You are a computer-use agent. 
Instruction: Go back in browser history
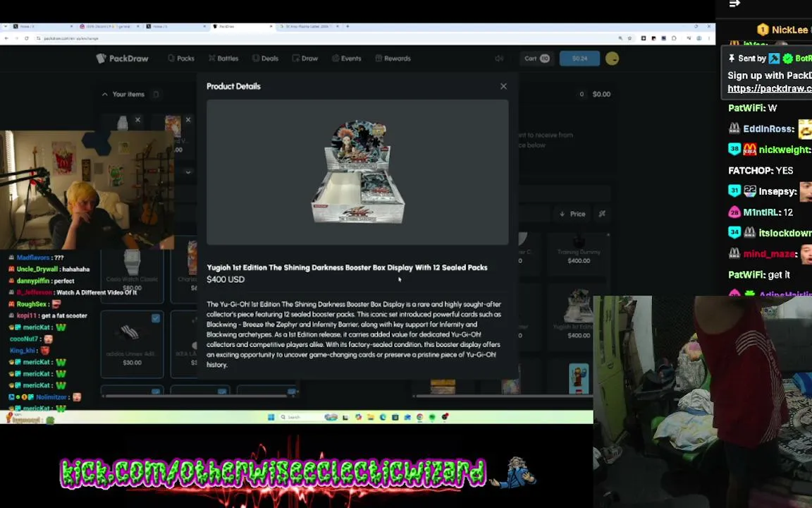tap(6, 38)
